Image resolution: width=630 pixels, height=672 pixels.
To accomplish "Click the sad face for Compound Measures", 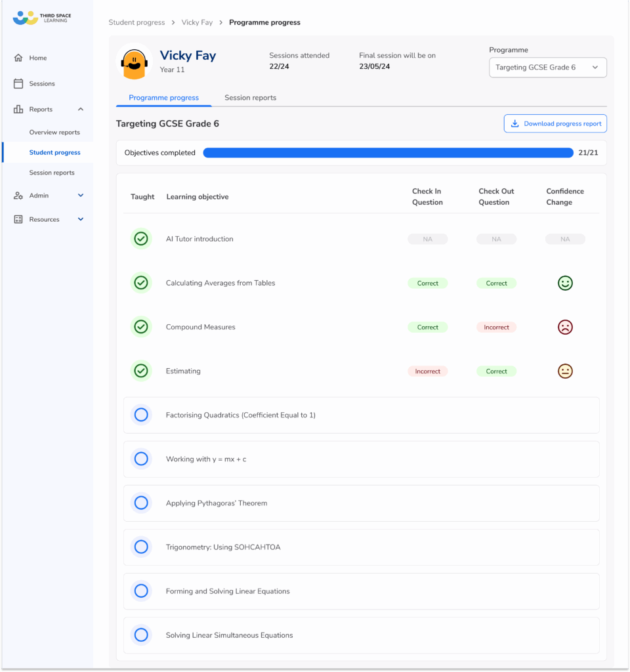I will (x=565, y=327).
